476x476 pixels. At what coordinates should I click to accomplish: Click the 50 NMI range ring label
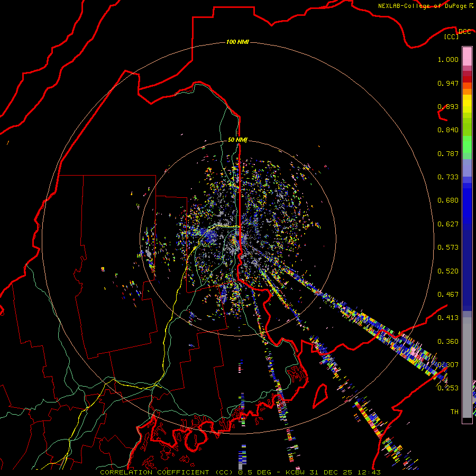237,140
